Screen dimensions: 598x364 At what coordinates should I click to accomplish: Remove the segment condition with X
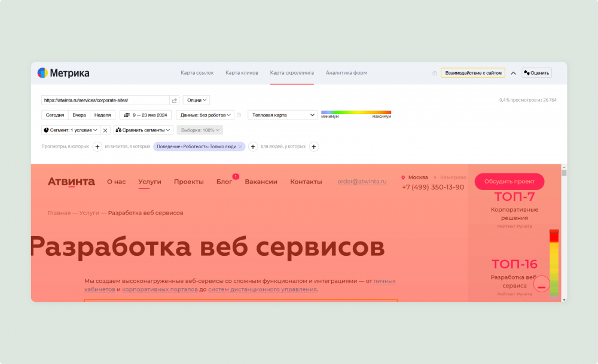click(105, 130)
